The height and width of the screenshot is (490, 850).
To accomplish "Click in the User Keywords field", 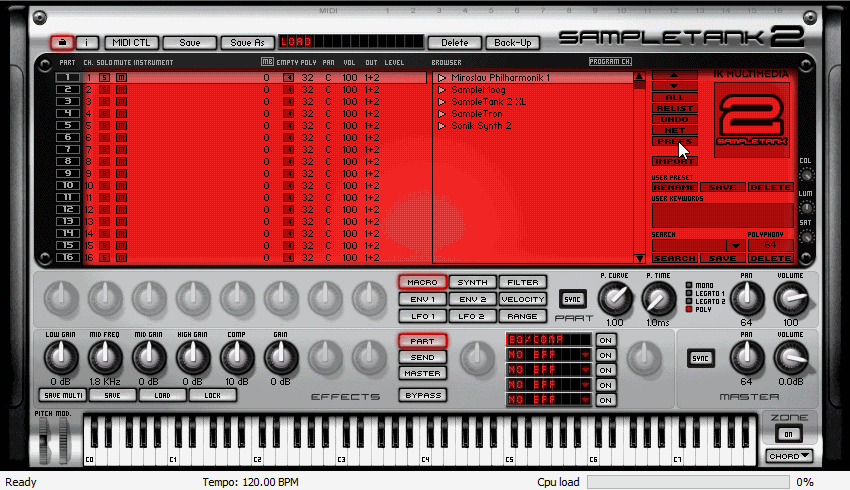I will point(723,215).
